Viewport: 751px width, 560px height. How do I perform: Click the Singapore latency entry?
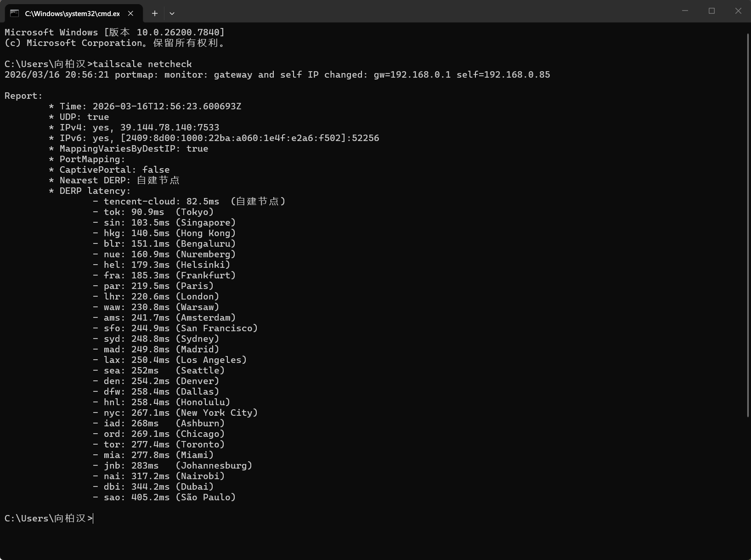pos(169,223)
